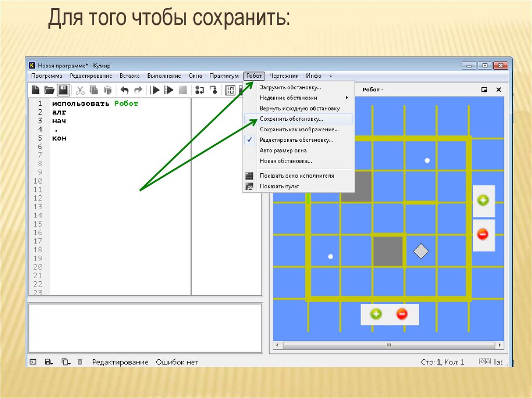Expand the Недавние обстановки submenu arrow
Image resolution: width=532 pixels, height=398 pixels.
pyautogui.click(x=347, y=98)
